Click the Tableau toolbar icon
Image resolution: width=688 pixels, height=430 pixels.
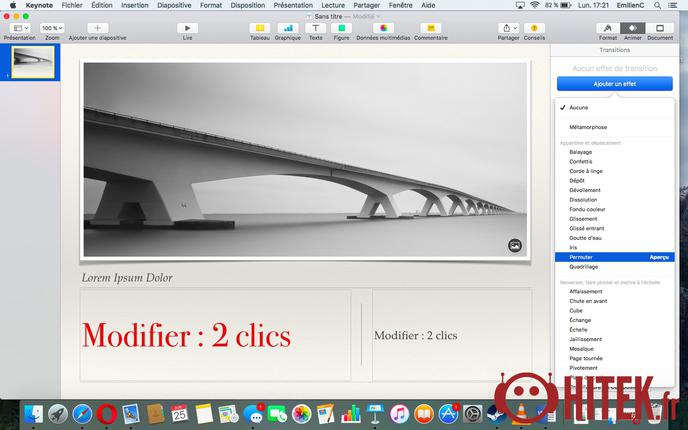pos(260,28)
